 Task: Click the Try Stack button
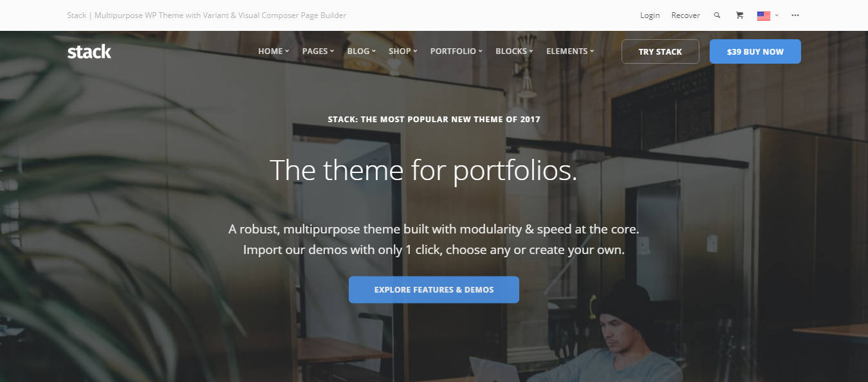tap(660, 51)
